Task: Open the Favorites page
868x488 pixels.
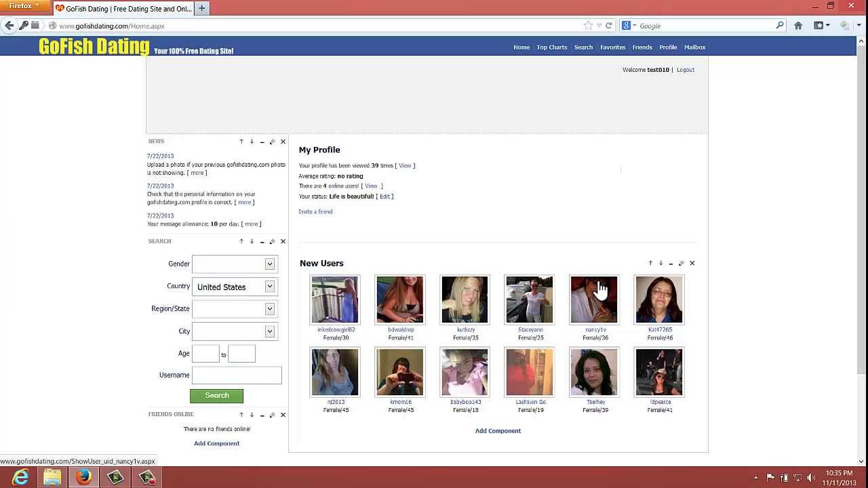Action: [x=612, y=47]
